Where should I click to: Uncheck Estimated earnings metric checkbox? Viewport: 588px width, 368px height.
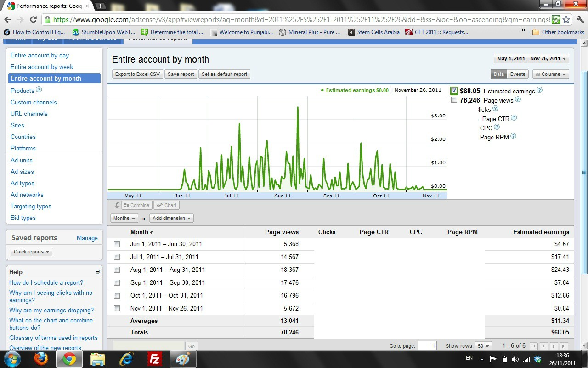pos(454,91)
